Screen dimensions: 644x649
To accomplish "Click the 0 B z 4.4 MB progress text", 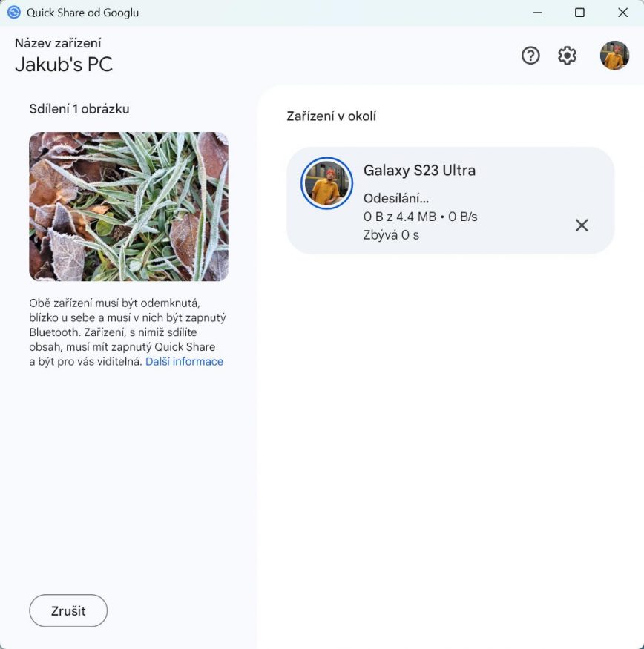I will [400, 217].
